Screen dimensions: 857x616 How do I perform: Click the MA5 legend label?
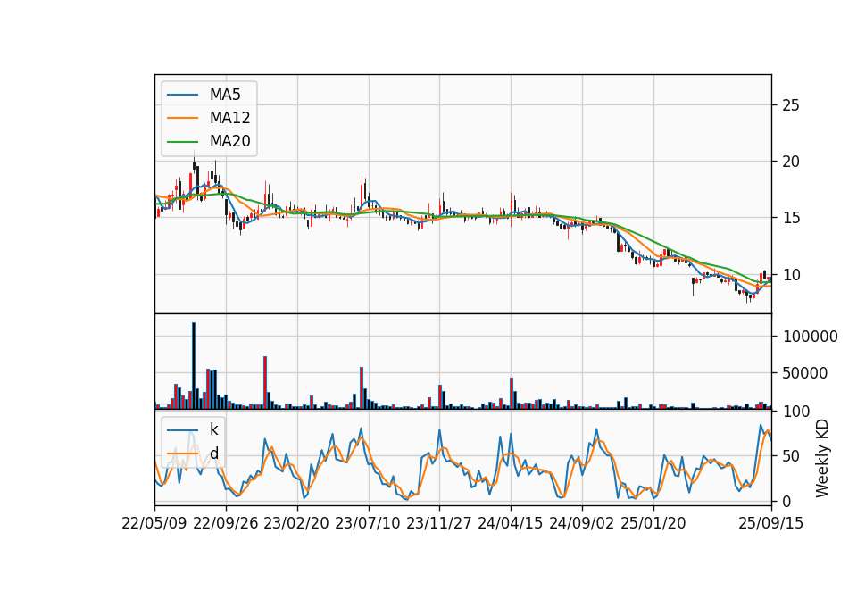[x=225, y=95]
